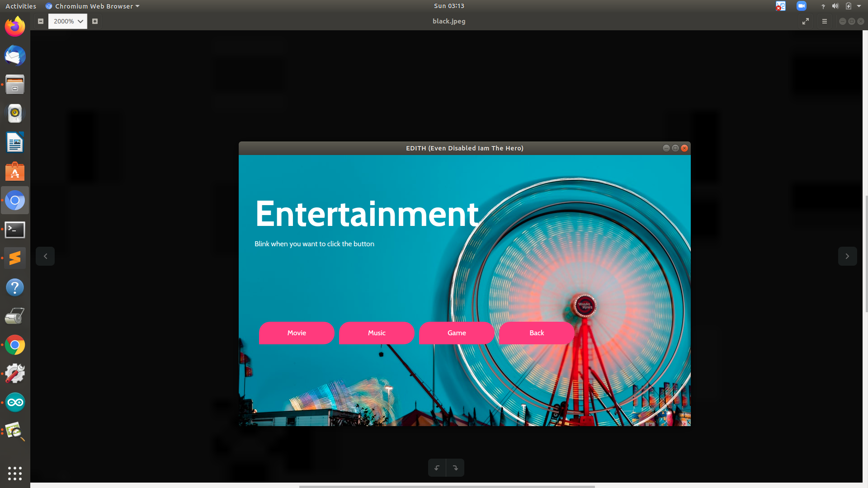The height and width of the screenshot is (488, 868).
Task: Click the zoom out minus icon
Action: pyautogui.click(x=41, y=21)
